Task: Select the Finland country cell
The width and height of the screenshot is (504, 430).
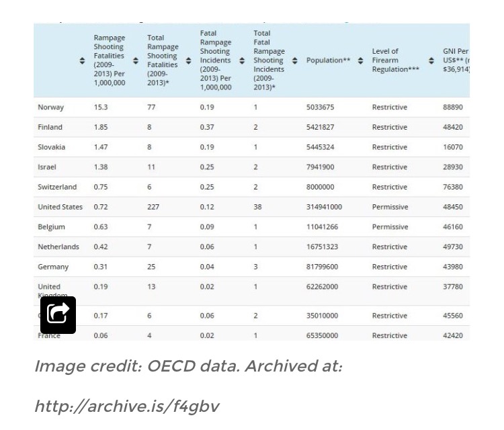Action: 50,127
